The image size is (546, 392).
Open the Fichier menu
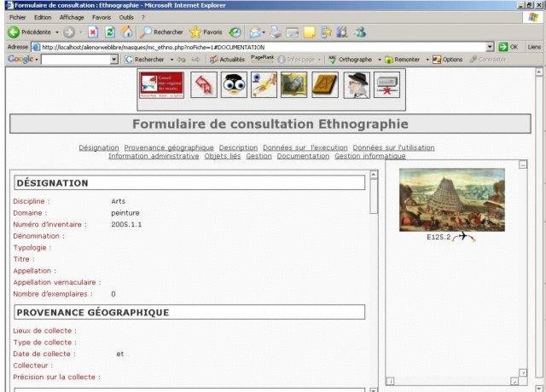coord(17,17)
